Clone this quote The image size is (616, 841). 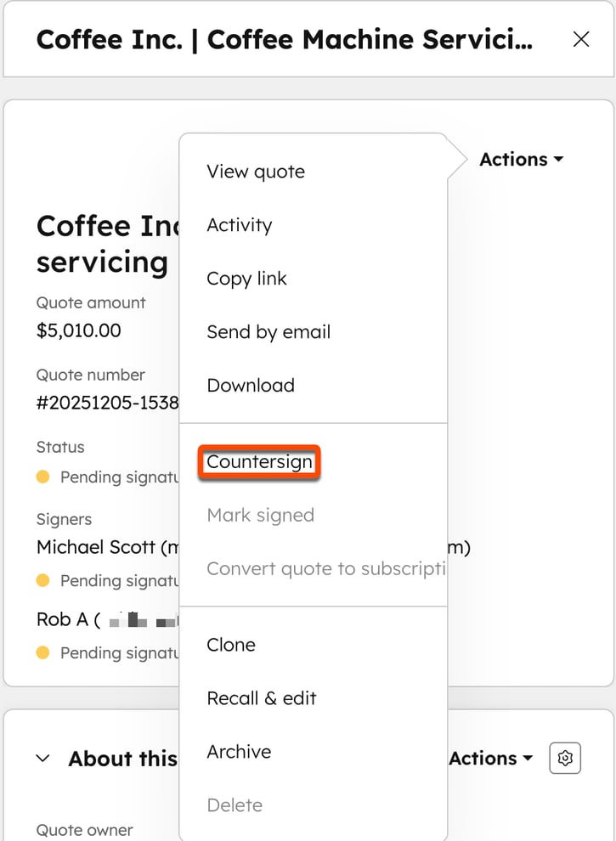point(230,645)
